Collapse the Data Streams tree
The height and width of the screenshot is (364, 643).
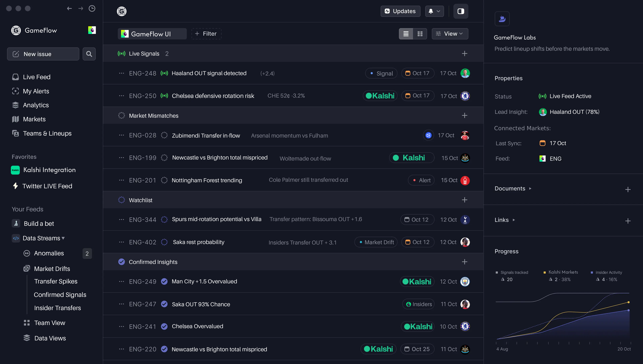click(63, 238)
